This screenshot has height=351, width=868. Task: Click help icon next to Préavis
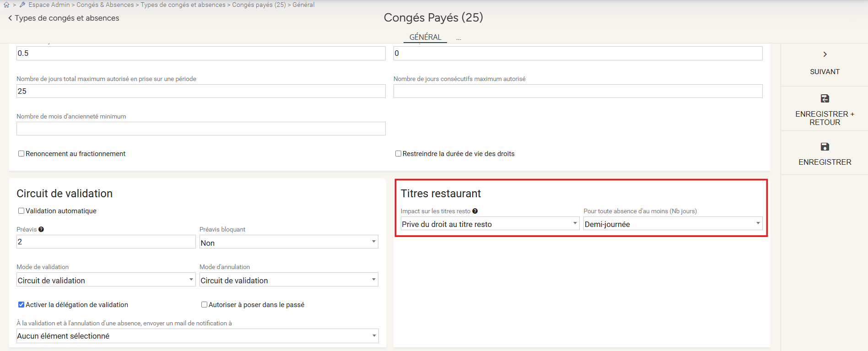coord(41,230)
